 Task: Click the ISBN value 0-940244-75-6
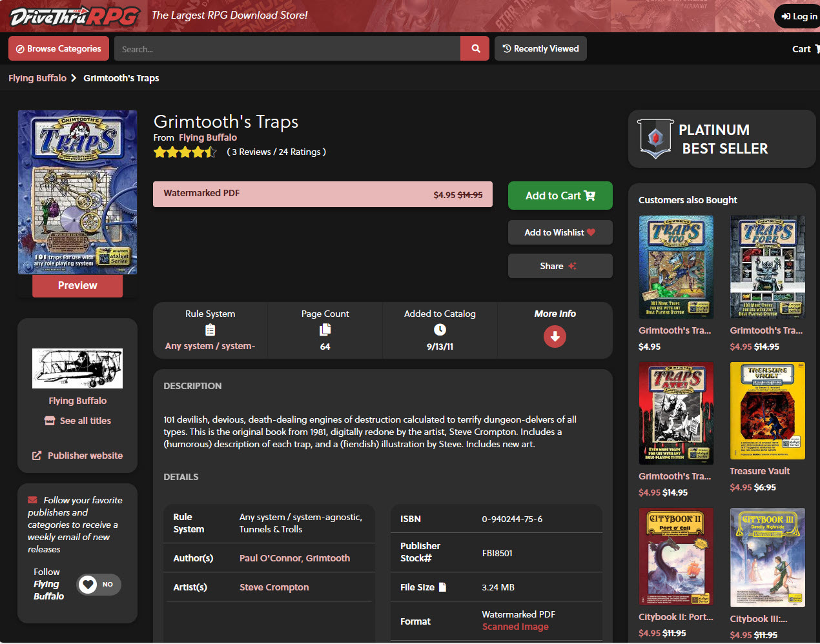512,519
